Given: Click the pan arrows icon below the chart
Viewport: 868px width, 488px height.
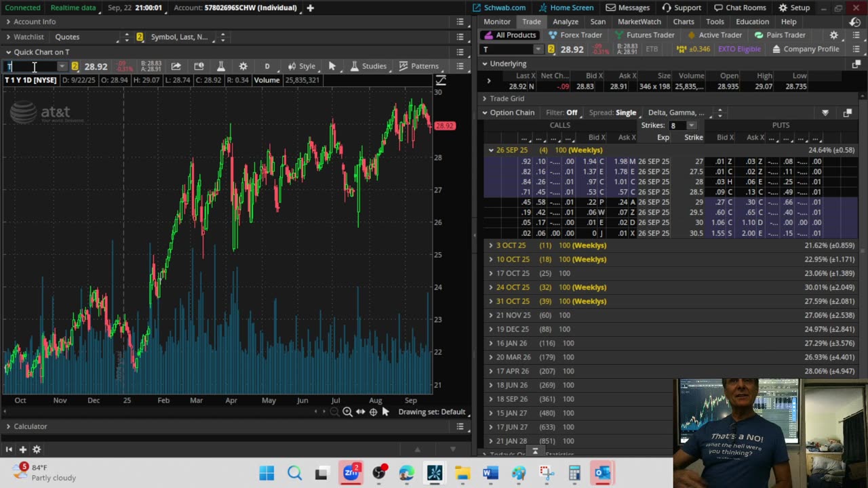Looking at the screenshot, I should pos(360,411).
